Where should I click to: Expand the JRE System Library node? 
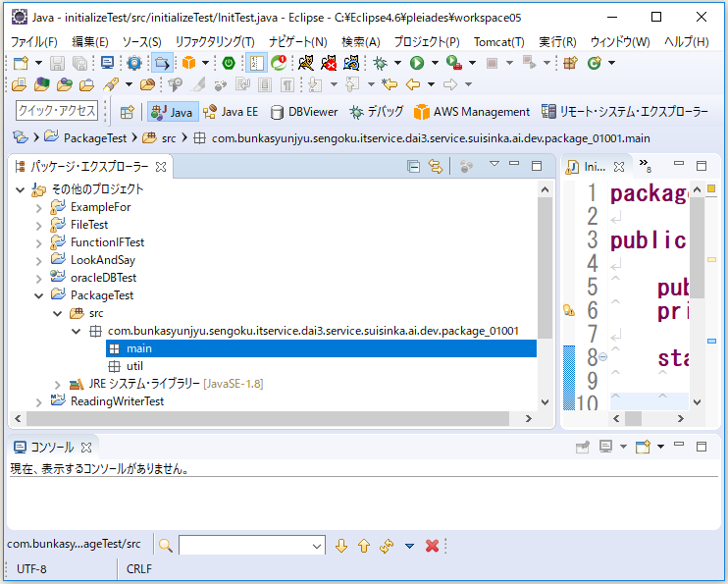click(x=58, y=384)
